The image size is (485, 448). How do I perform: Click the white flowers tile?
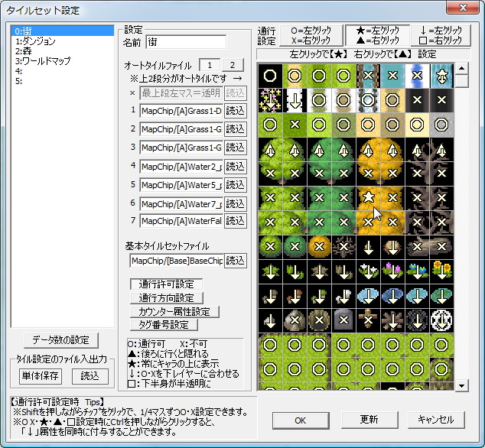tap(368, 271)
